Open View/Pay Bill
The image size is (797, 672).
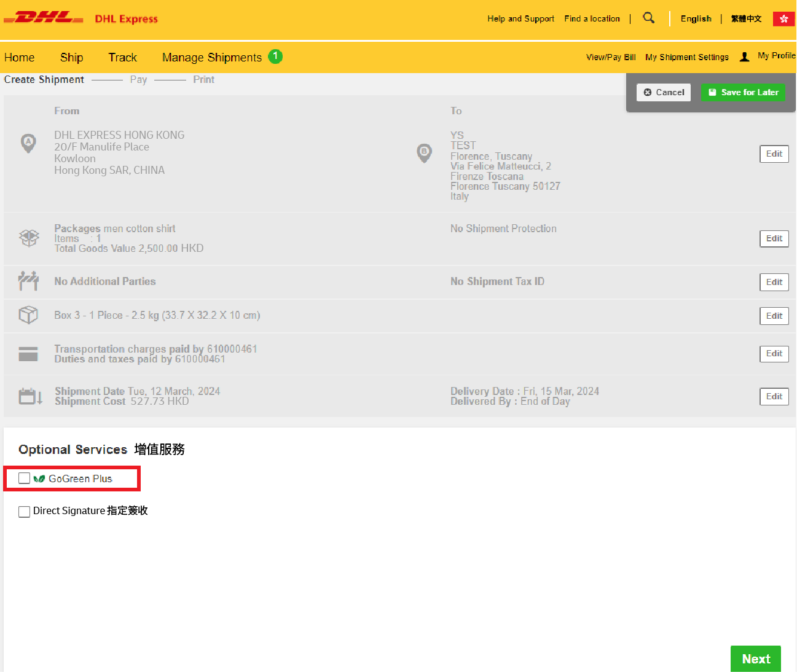[x=611, y=57]
